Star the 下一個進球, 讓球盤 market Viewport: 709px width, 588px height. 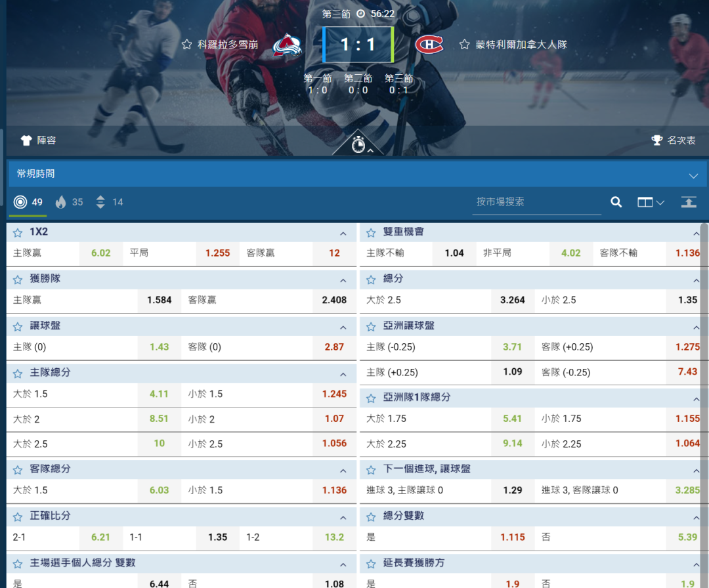371,470
